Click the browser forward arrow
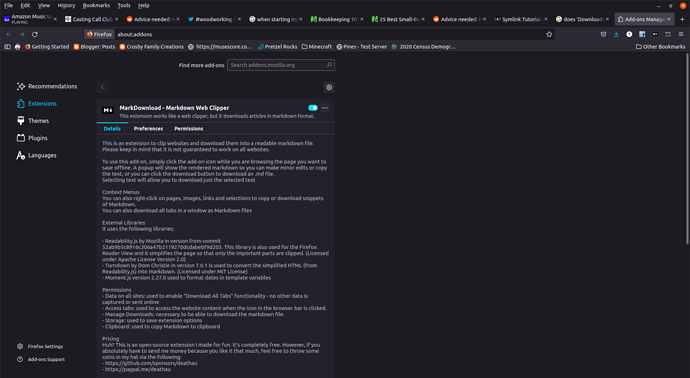Screen dimensions: 690x378 tap(22, 34)
